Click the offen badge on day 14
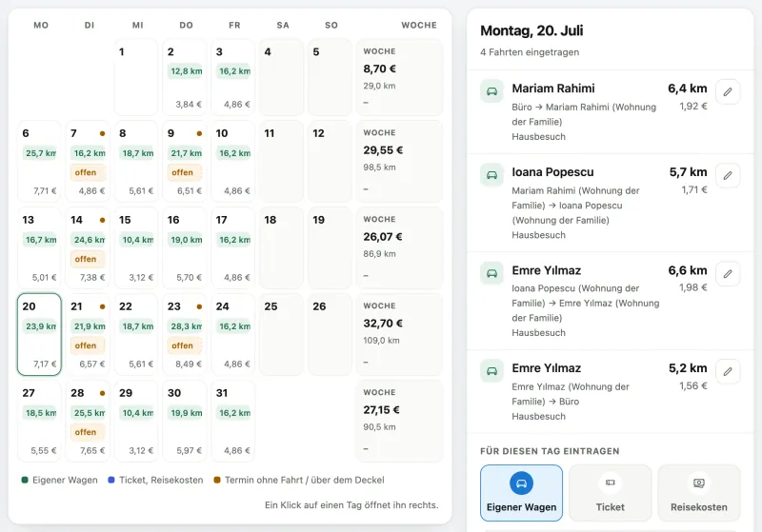 pos(88,259)
